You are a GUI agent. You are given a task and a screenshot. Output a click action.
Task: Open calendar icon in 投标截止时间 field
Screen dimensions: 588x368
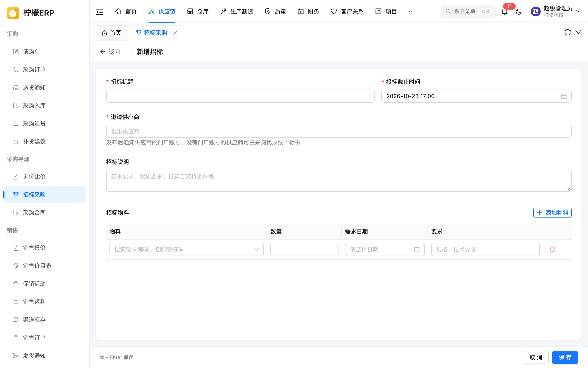564,96
